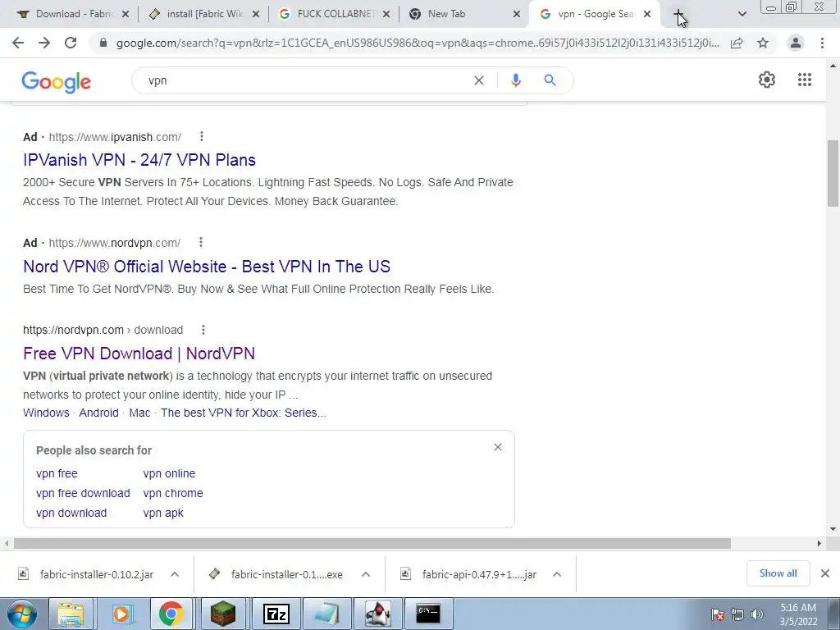Open Google settings gear
Image resolution: width=840 pixels, height=630 pixels.
[767, 80]
